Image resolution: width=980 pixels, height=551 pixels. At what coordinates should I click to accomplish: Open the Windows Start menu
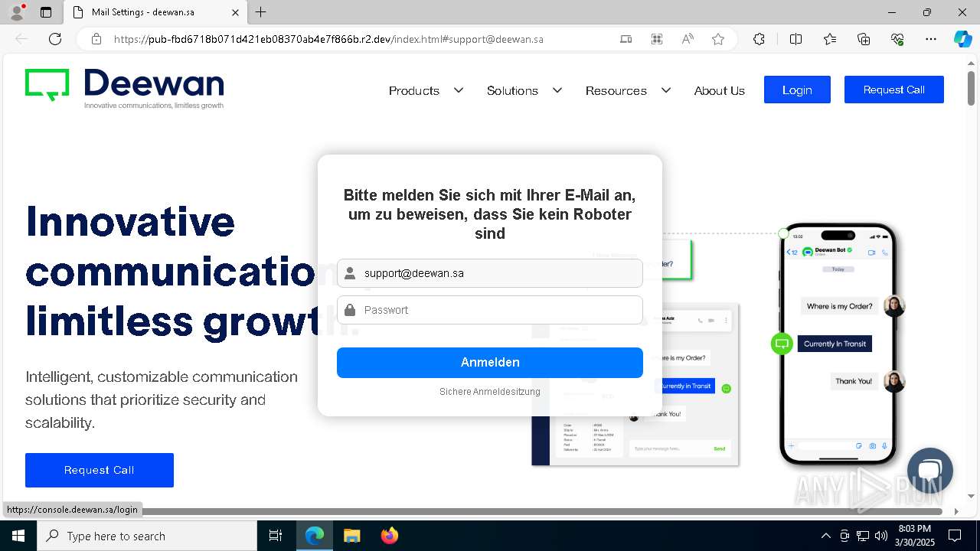point(18,536)
